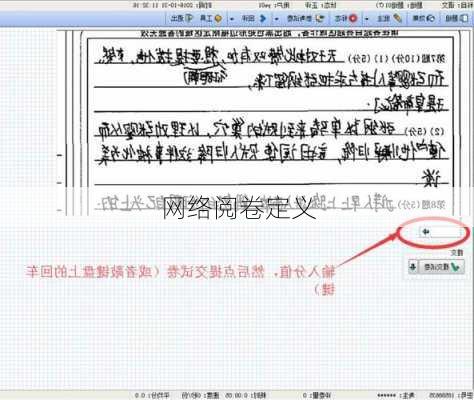Click the red 标记 mark icon
This screenshot has width=474, height=400.
click(346, 18)
